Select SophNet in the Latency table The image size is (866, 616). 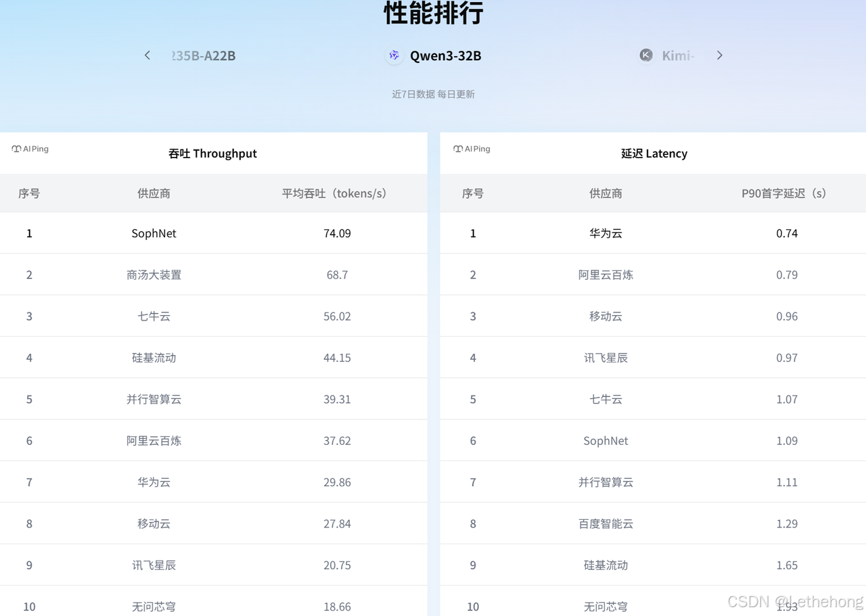point(606,441)
